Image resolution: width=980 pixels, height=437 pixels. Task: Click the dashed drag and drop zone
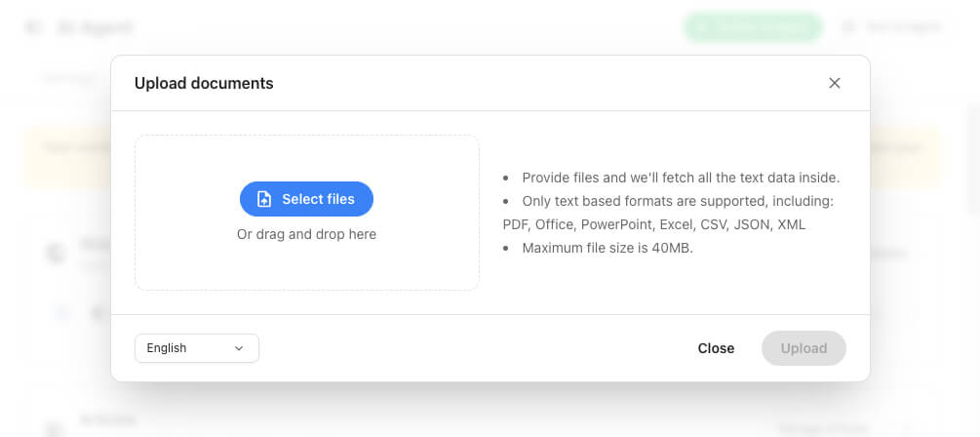pos(307,213)
